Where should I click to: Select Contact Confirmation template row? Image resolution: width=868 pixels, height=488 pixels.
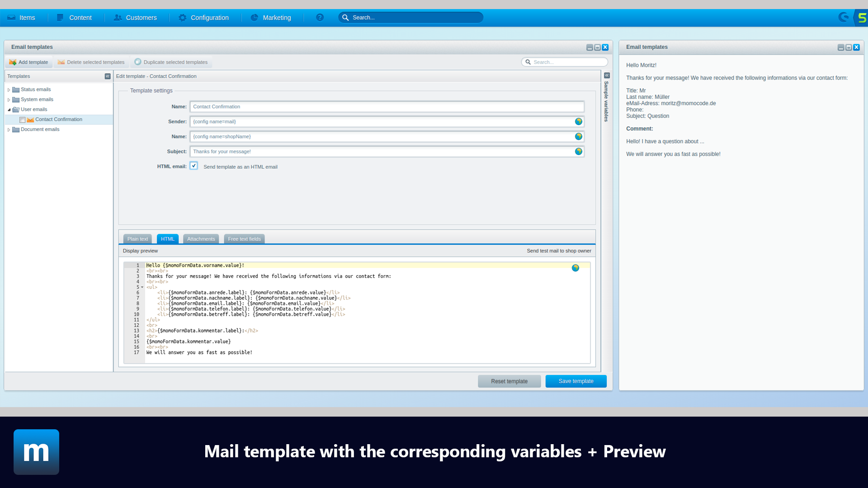pyautogui.click(x=59, y=120)
